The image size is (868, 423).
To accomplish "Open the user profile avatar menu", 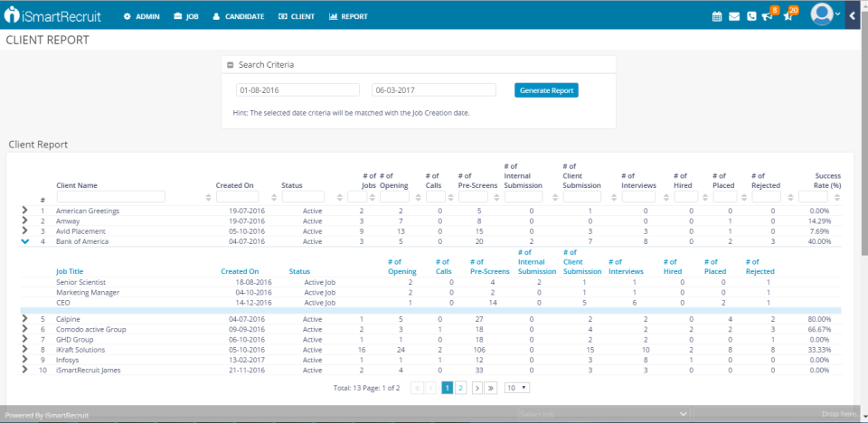I will (x=824, y=15).
